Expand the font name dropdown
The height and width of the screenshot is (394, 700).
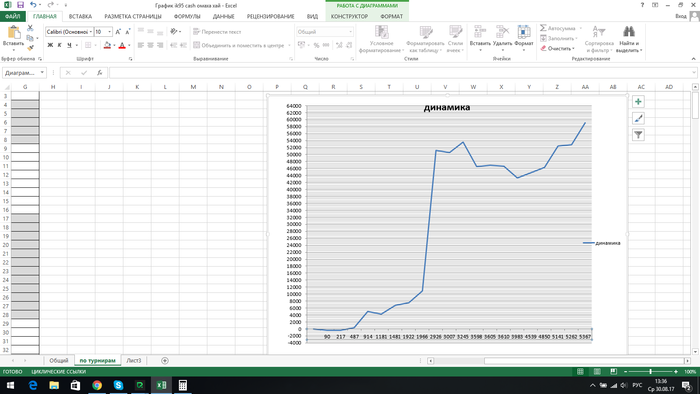(91, 32)
